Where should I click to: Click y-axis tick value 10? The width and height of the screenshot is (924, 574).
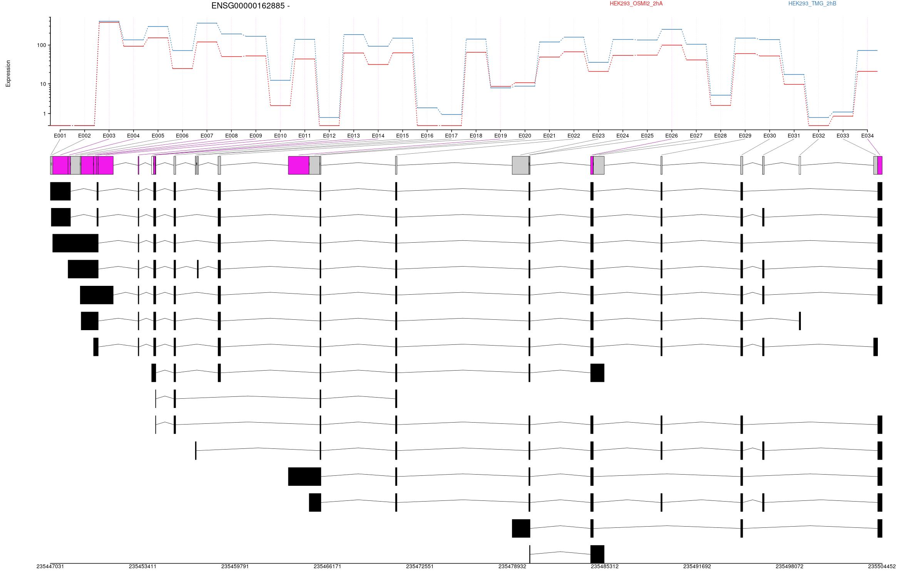pos(43,84)
